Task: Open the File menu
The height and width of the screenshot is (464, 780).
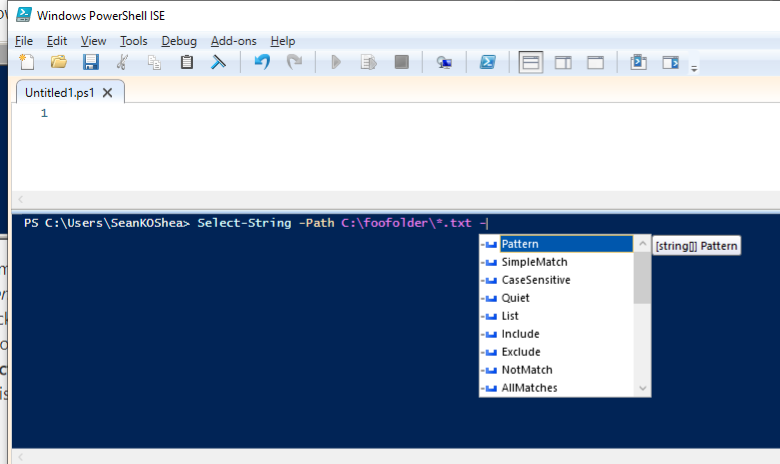Action: (24, 41)
